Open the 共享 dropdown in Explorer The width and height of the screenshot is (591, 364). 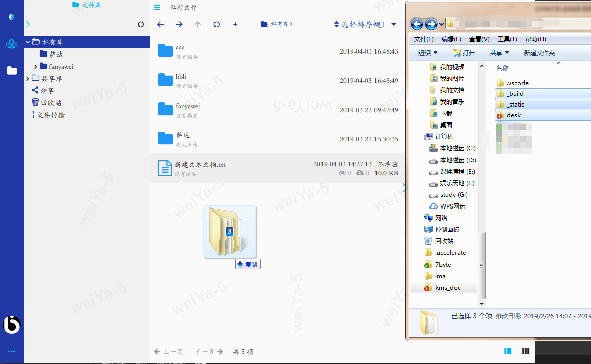click(x=500, y=53)
